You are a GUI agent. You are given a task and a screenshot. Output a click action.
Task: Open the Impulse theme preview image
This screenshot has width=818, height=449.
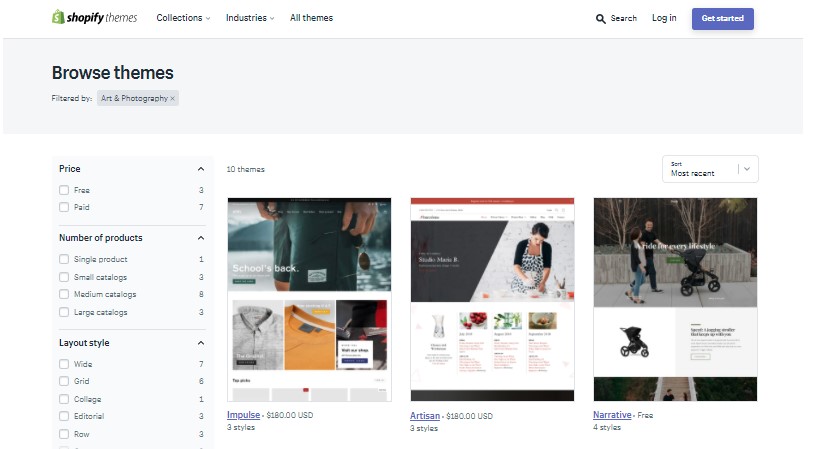click(x=309, y=299)
